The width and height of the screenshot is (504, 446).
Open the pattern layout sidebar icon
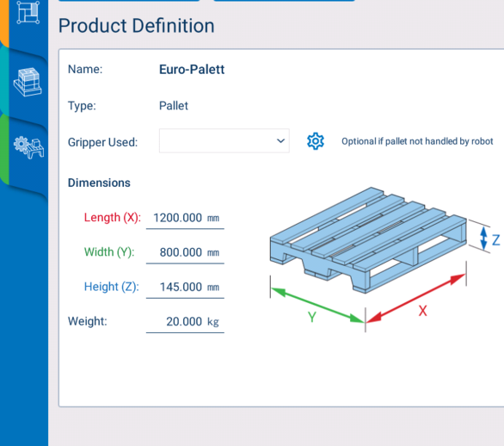(28, 12)
